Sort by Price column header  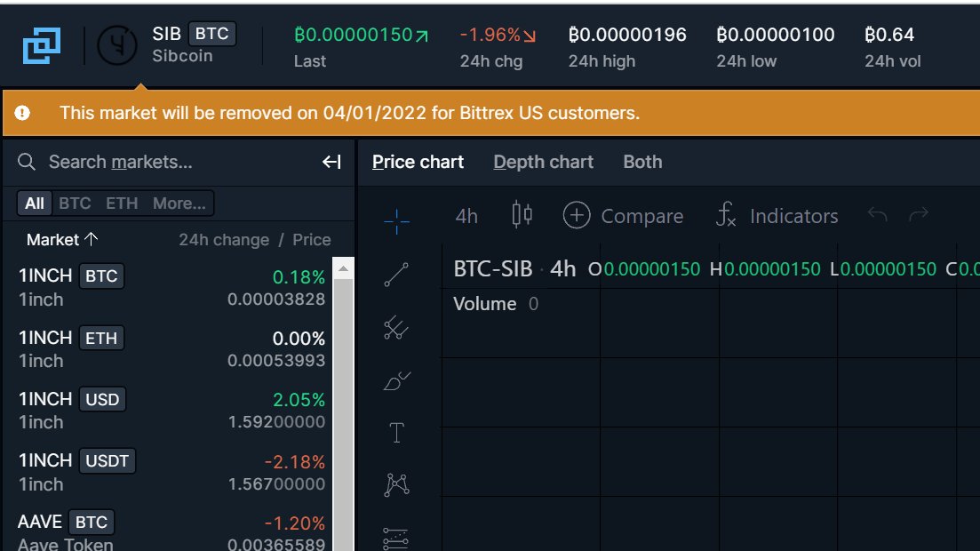(311, 240)
